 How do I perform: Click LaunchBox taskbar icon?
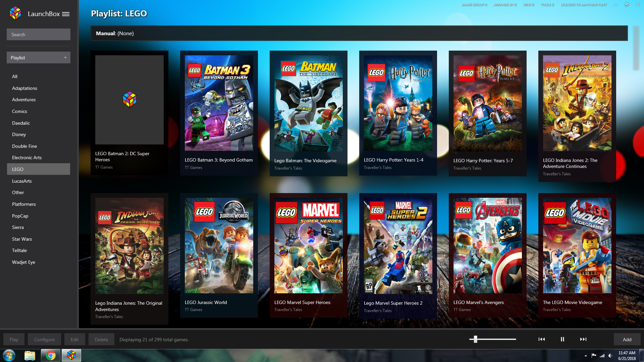tap(71, 355)
